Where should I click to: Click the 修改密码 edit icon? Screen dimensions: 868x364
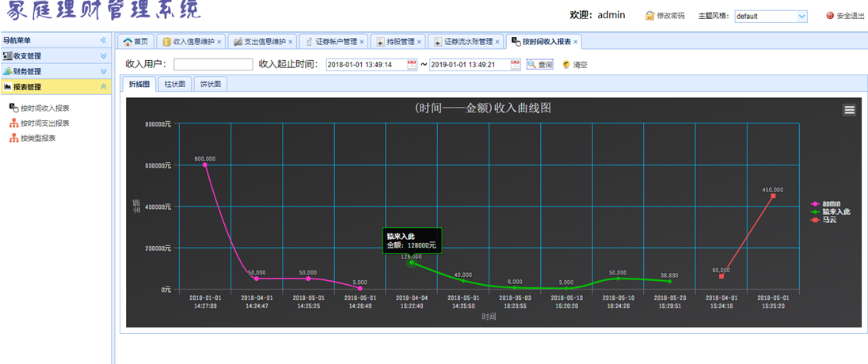(650, 16)
